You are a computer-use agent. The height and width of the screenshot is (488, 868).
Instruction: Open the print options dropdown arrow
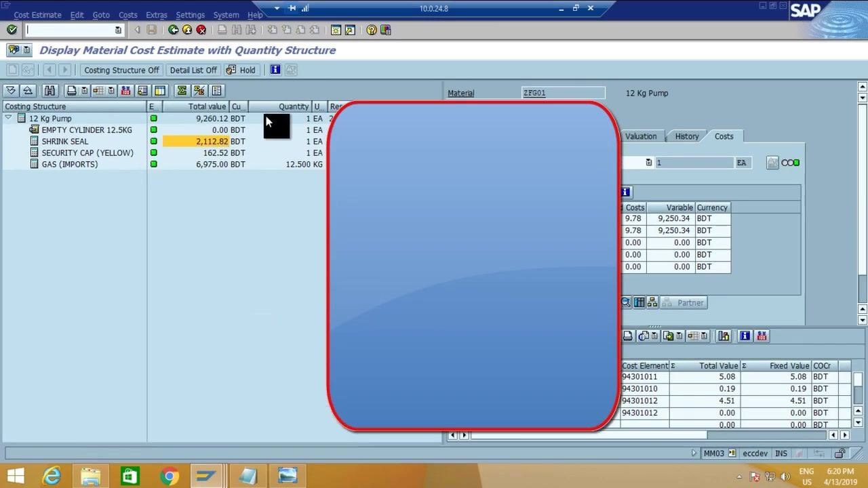(x=84, y=91)
